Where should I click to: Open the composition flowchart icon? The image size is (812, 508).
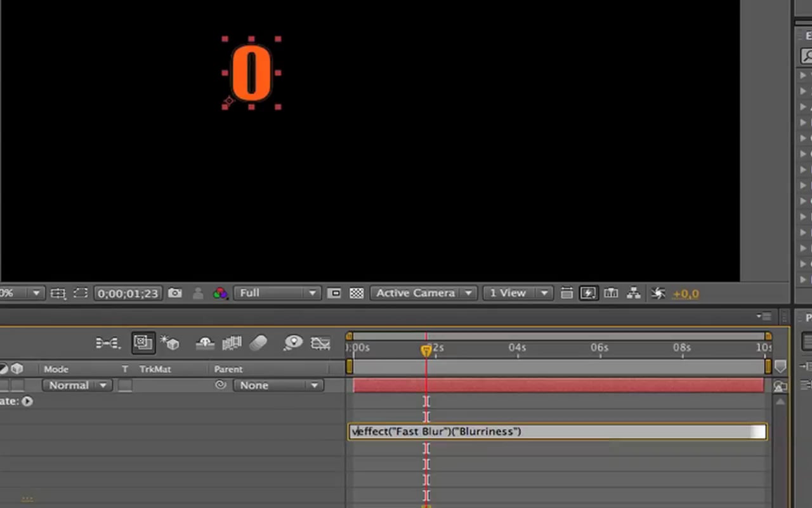coord(633,293)
